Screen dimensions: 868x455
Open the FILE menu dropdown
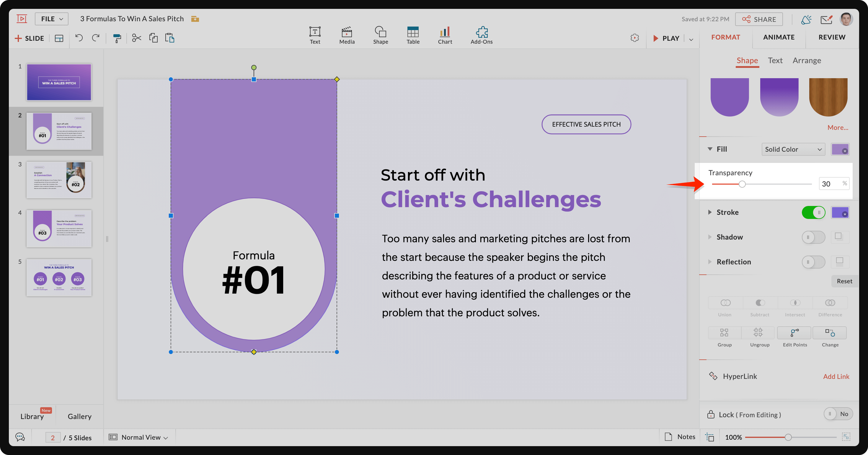[52, 19]
